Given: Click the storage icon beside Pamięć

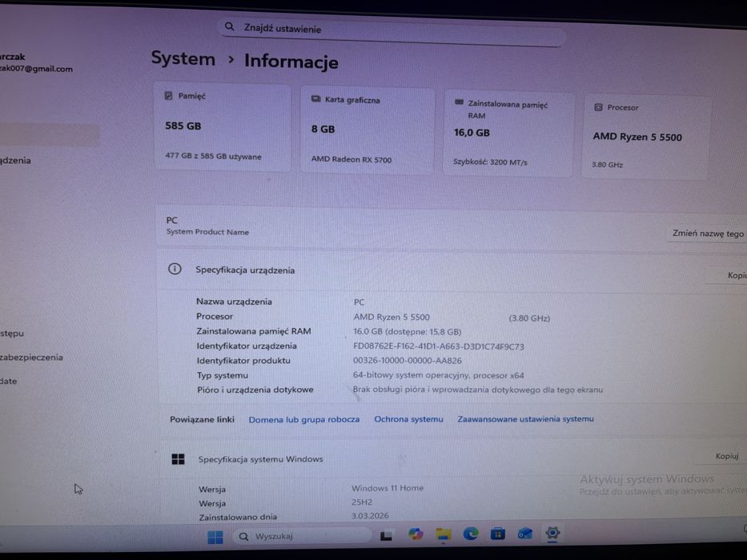Looking at the screenshot, I should tap(169, 96).
